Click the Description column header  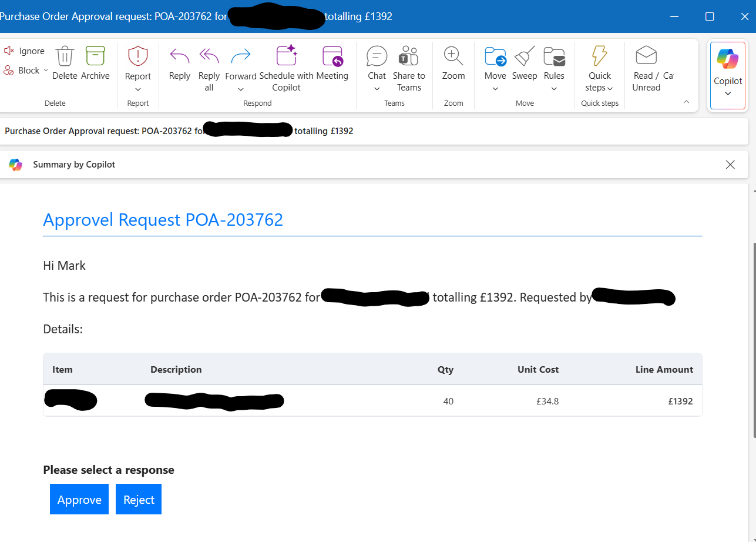tap(176, 370)
